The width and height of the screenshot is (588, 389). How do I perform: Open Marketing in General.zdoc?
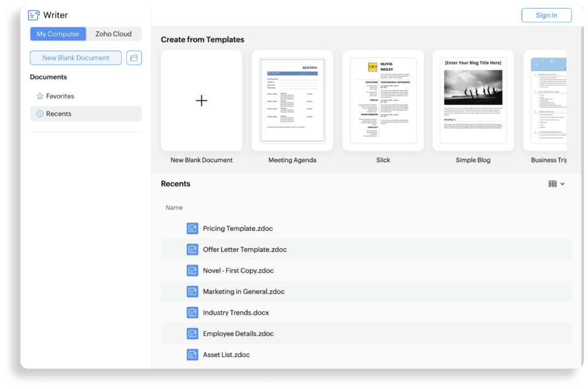tap(366, 291)
